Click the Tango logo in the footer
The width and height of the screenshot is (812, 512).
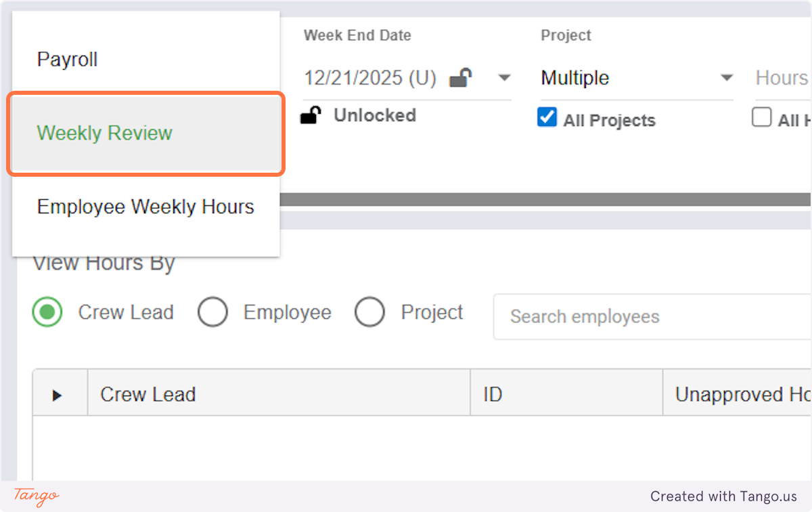(36, 496)
